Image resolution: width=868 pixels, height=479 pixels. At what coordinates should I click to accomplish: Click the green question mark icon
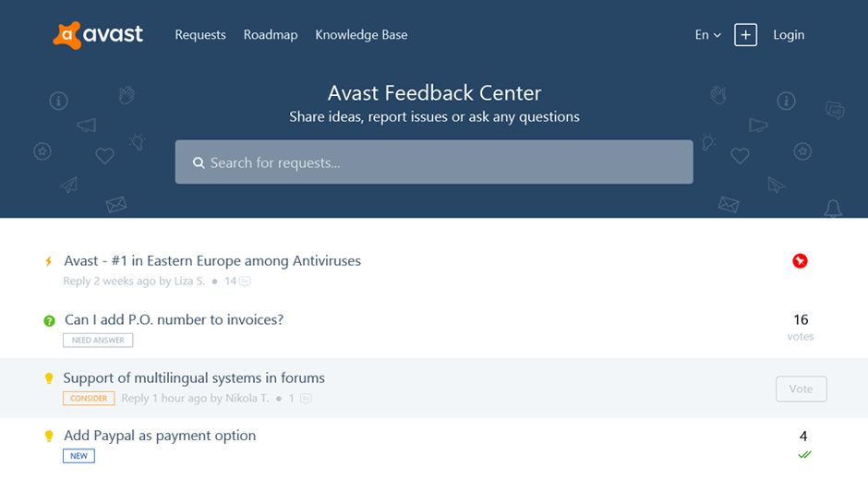[50, 321]
